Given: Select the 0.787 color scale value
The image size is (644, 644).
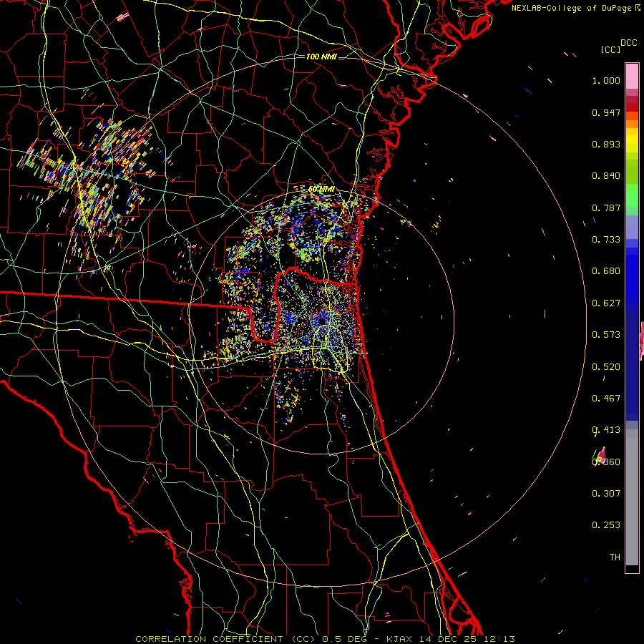Looking at the screenshot, I should (606, 208).
